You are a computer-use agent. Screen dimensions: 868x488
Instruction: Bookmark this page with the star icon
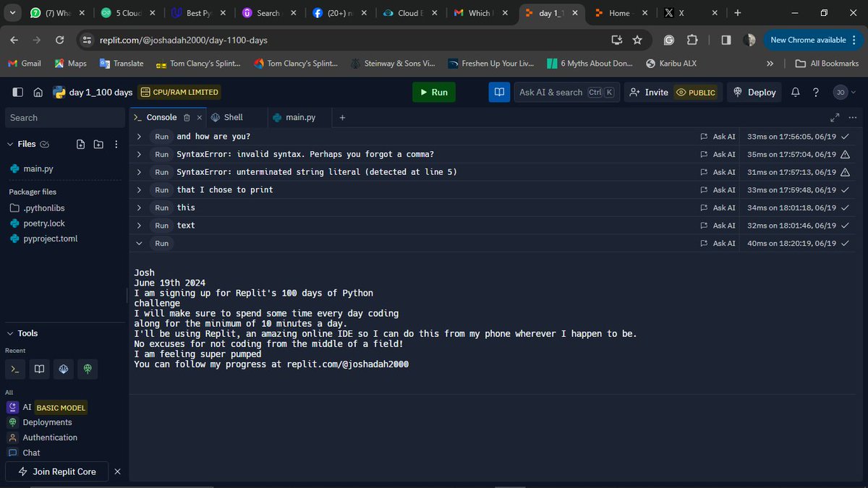[x=637, y=40]
